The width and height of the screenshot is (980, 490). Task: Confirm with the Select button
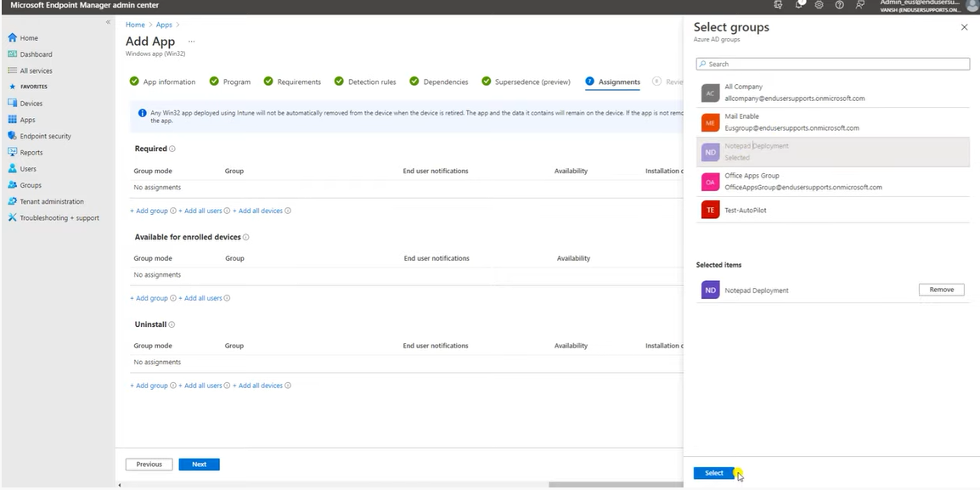point(713,473)
